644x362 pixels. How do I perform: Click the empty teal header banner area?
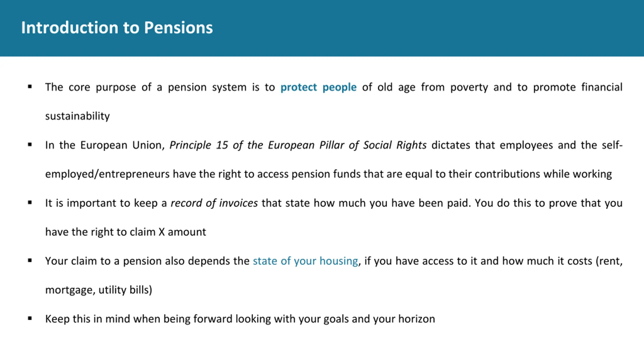coord(428,28)
